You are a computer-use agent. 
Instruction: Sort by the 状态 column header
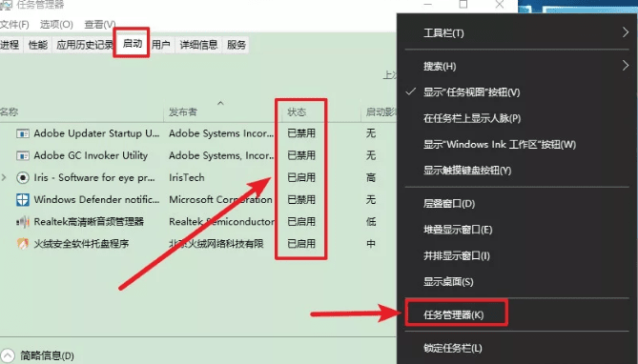(297, 111)
